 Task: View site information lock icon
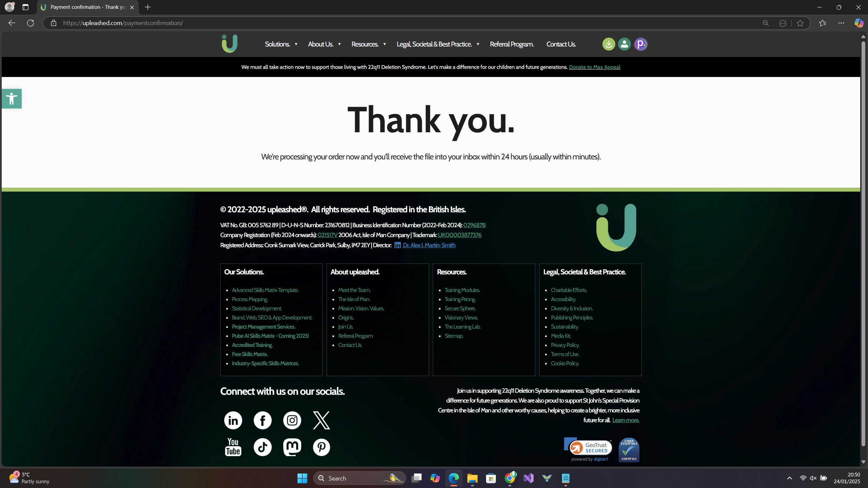coord(53,23)
